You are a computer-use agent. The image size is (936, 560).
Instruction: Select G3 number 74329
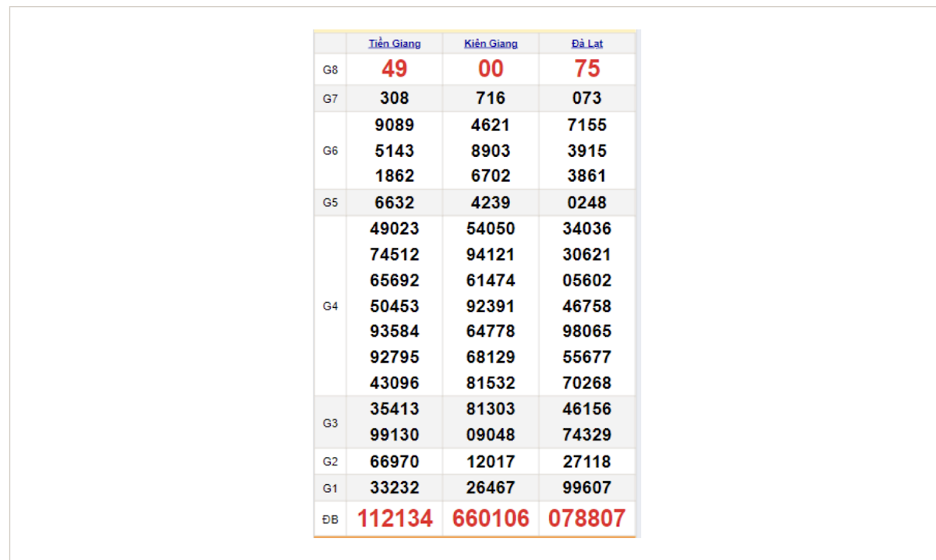click(587, 434)
